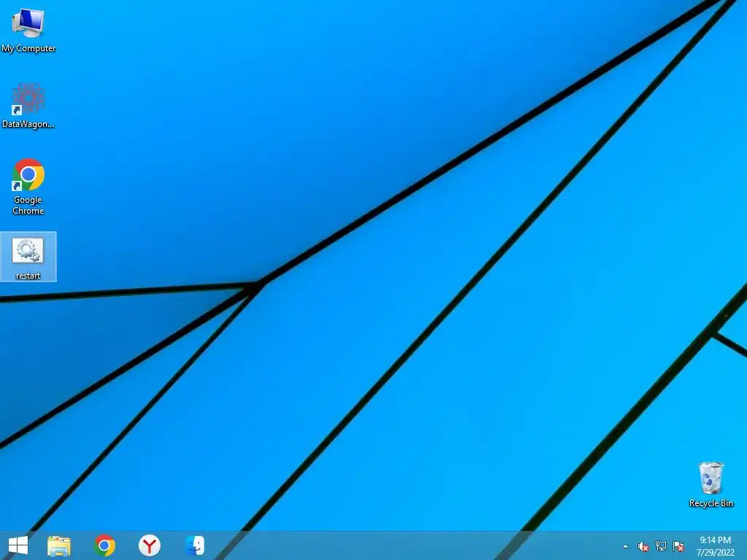Open the Finder-face app in taskbar

coord(195,545)
